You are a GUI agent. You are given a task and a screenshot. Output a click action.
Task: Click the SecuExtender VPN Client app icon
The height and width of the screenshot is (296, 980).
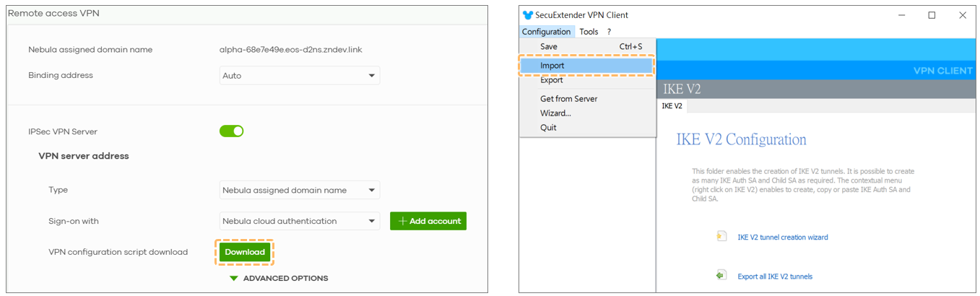point(527,15)
